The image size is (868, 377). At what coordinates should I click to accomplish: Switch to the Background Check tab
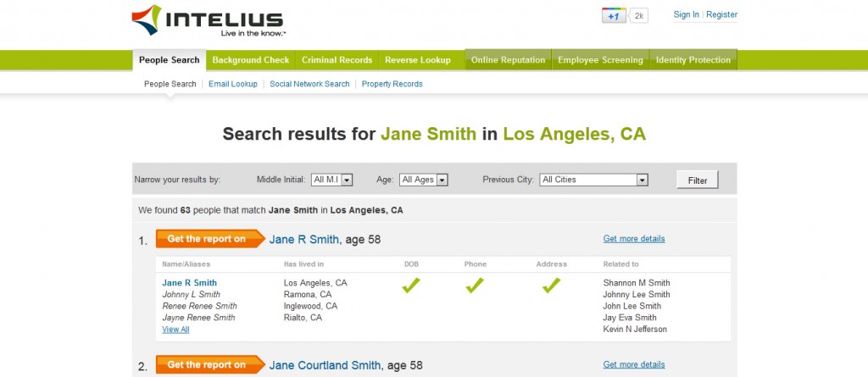(x=251, y=60)
